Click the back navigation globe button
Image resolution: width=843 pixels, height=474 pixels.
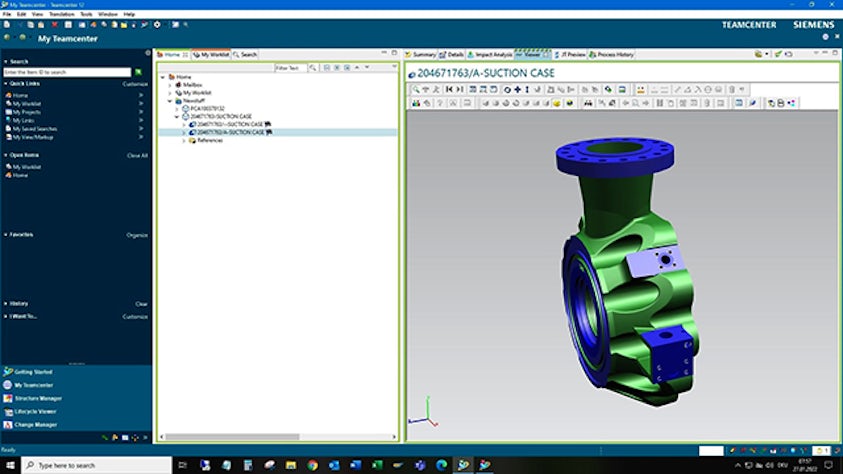[7, 38]
